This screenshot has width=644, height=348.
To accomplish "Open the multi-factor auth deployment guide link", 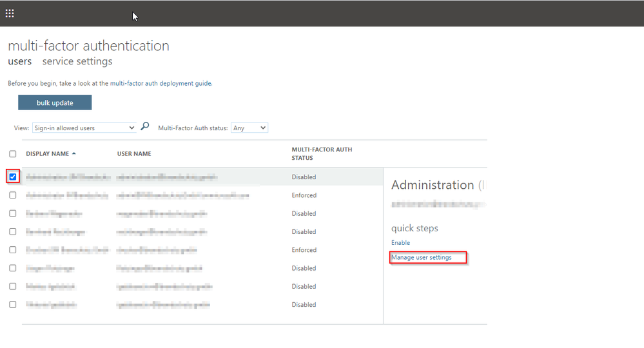I will click(161, 83).
